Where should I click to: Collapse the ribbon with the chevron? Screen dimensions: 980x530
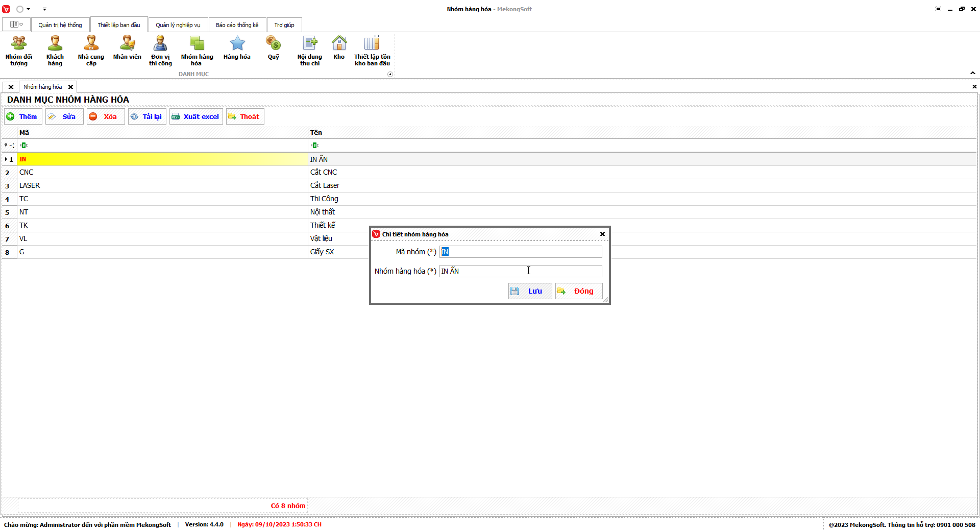coord(973,73)
